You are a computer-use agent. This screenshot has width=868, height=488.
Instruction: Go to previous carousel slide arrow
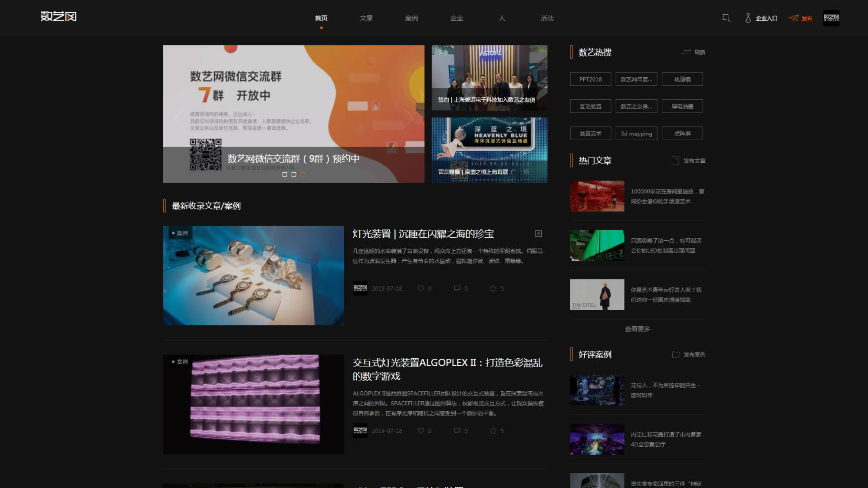coord(178,118)
